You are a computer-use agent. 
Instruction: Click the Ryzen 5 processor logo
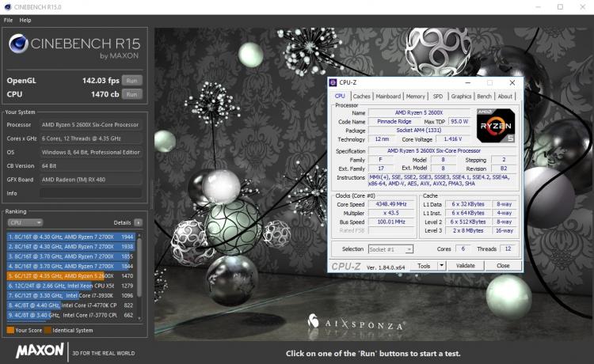tap(496, 126)
